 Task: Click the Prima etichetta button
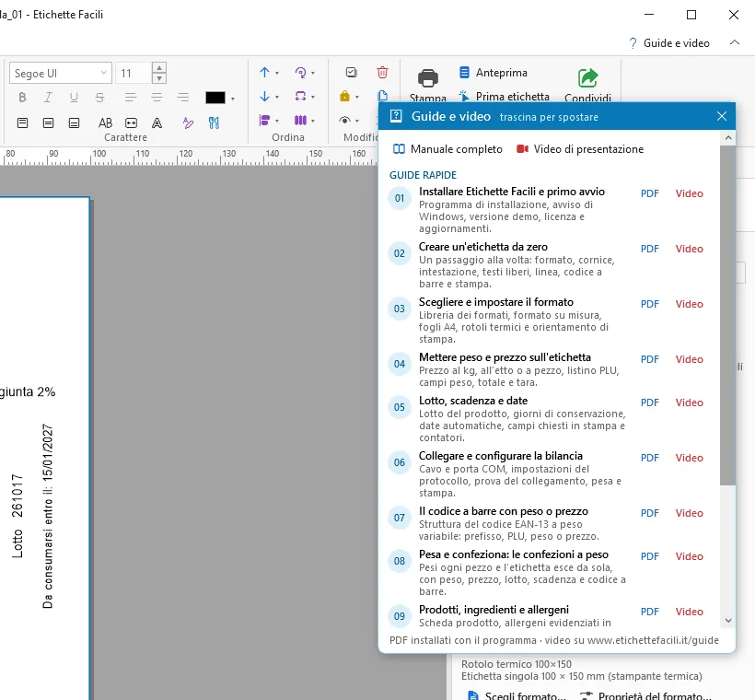click(504, 97)
